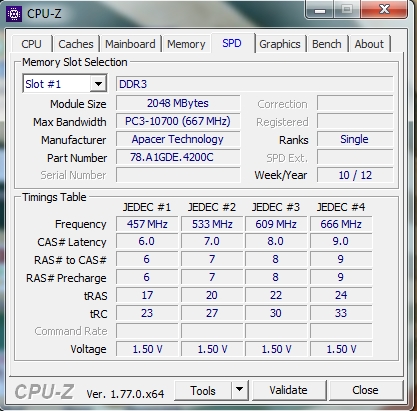Switch to the Memory tab
This screenshot has width=417, height=411.
[186, 44]
